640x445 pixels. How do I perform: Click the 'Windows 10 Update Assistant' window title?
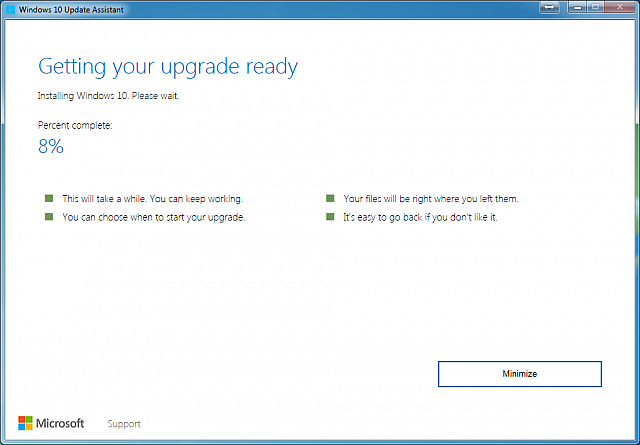click(71, 10)
